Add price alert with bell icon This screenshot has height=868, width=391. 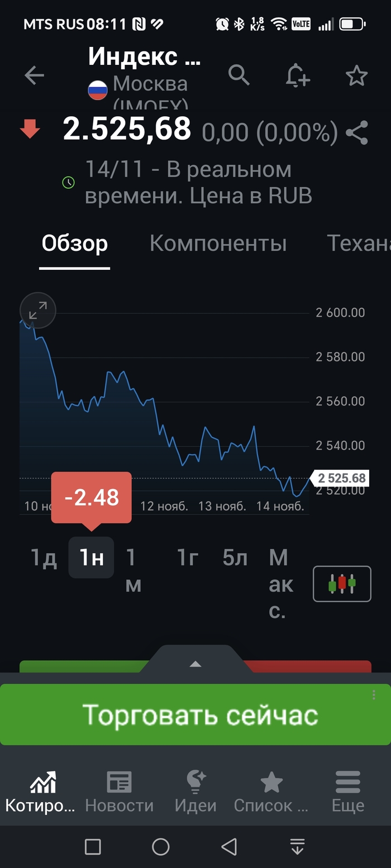(x=297, y=75)
